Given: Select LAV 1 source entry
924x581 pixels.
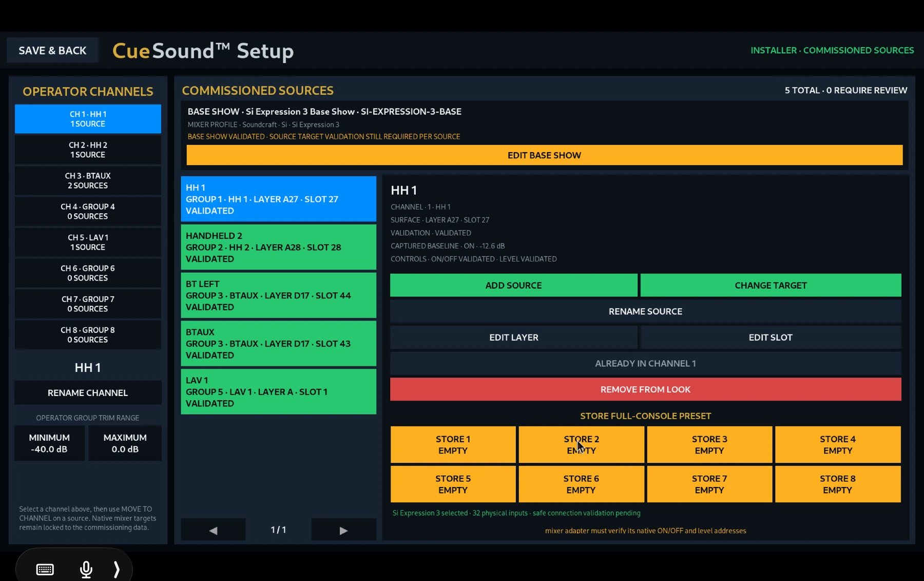Looking at the screenshot, I should point(278,391).
